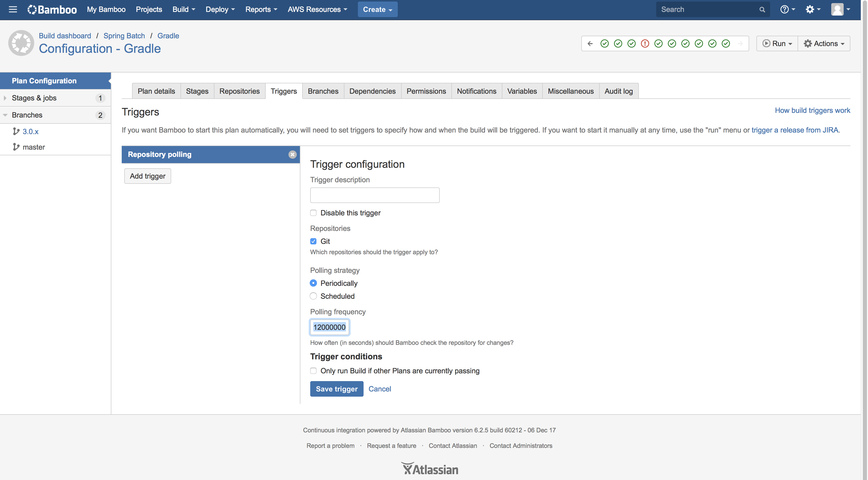Open How build triggers work link
The image size is (868, 480).
pos(812,111)
